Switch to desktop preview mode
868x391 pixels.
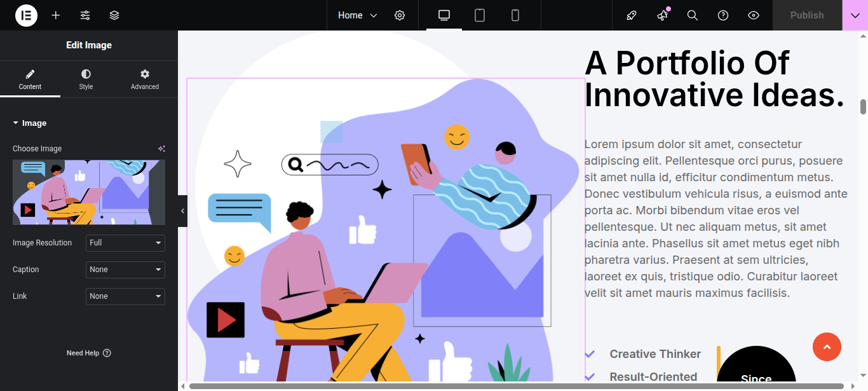coord(444,15)
